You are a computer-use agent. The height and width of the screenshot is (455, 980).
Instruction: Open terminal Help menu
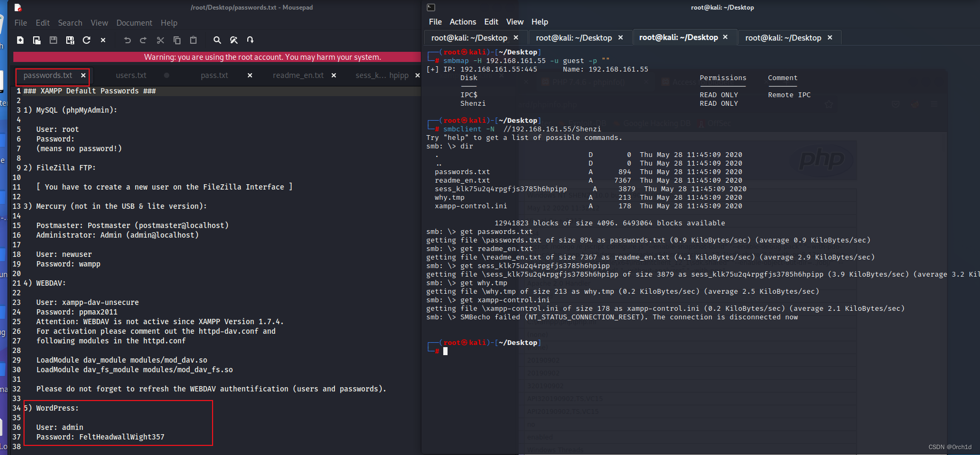tap(539, 22)
